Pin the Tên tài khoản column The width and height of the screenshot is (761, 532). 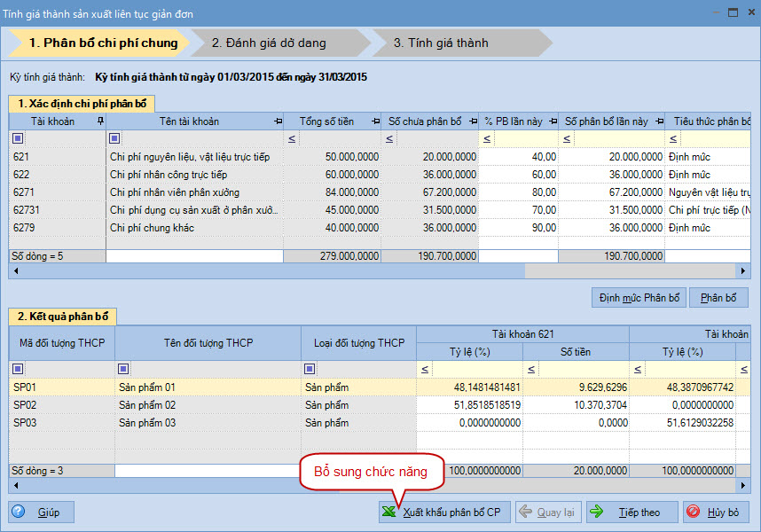pos(279,121)
